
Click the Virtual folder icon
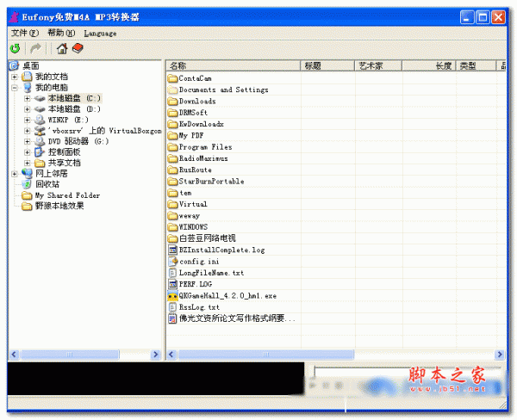[x=172, y=204]
